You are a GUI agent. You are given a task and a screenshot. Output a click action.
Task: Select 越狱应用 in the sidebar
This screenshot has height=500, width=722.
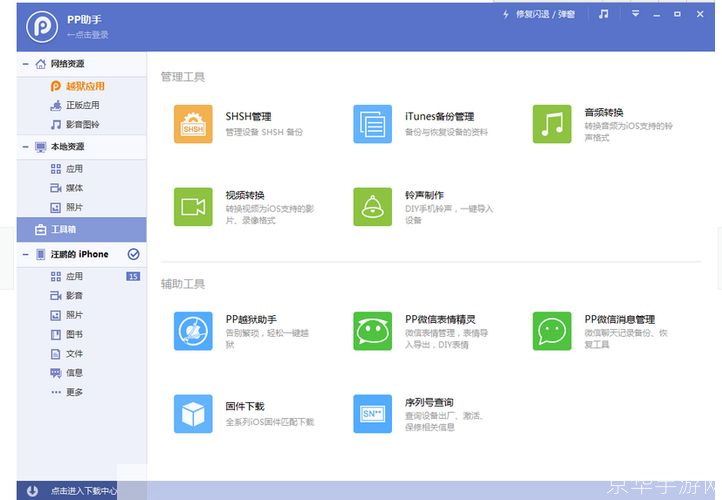[82, 86]
